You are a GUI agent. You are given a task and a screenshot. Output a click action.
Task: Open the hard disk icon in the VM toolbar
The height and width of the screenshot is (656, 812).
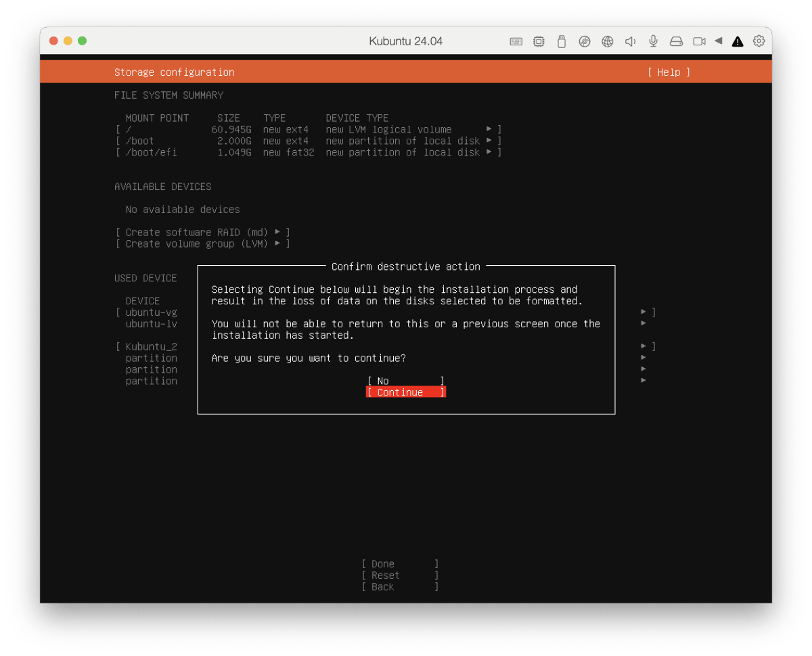(676, 41)
